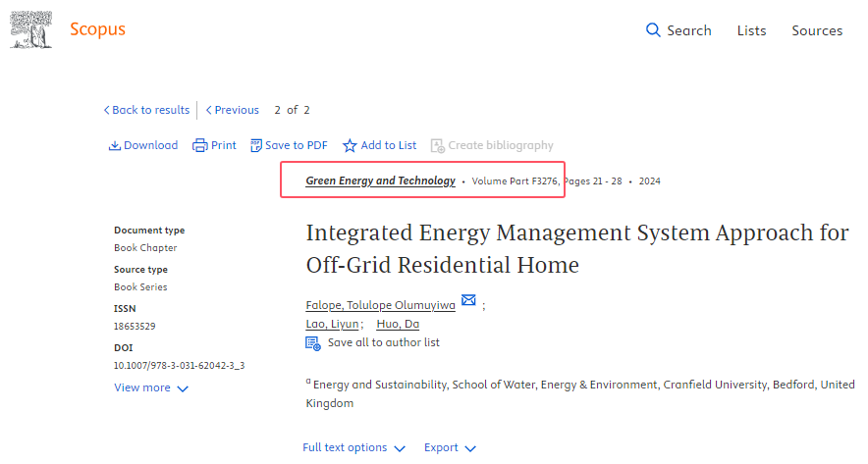Open author Lao, Liyun profile
Viewport: 868px width, 464px height.
tap(333, 324)
